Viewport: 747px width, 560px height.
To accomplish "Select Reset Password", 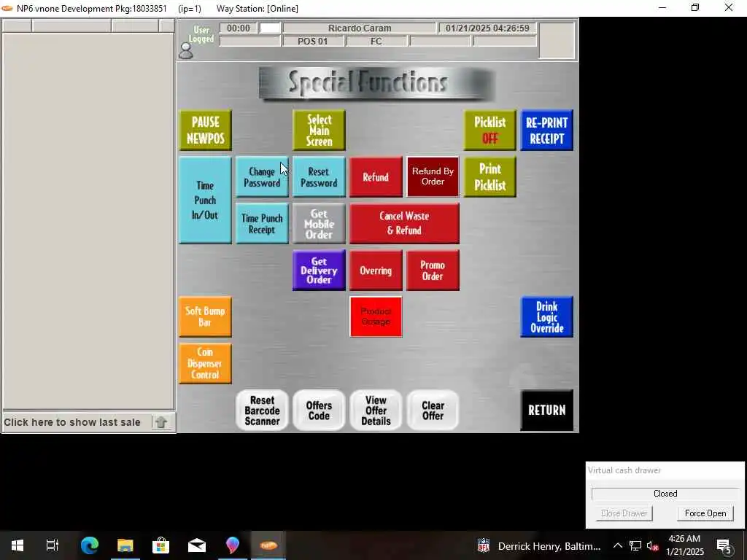I will tap(319, 176).
